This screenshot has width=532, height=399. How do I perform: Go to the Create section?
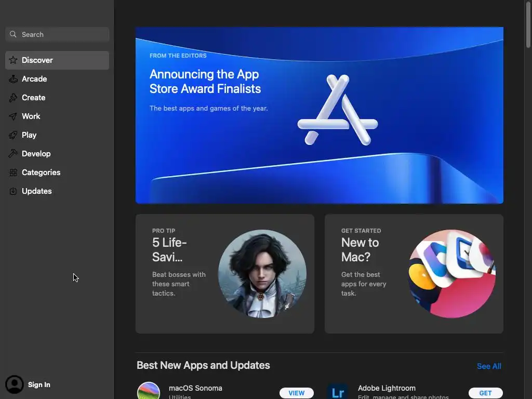click(57, 98)
